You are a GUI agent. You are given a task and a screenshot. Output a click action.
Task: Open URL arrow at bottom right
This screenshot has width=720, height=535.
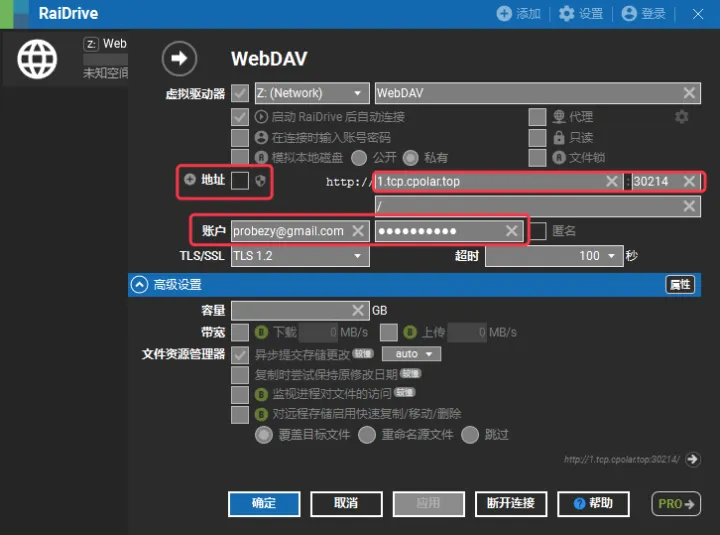(692, 459)
